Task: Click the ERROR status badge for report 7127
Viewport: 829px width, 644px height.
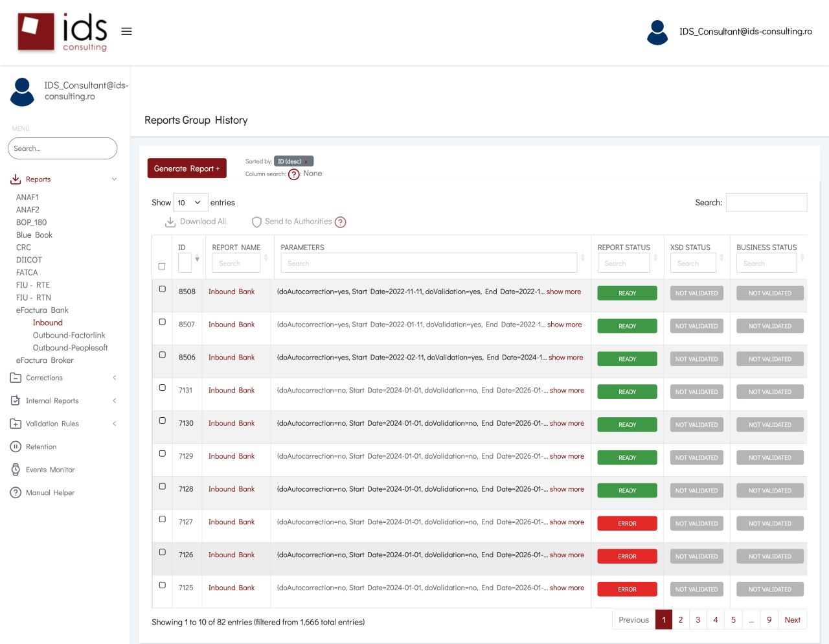Action: pyautogui.click(x=627, y=523)
